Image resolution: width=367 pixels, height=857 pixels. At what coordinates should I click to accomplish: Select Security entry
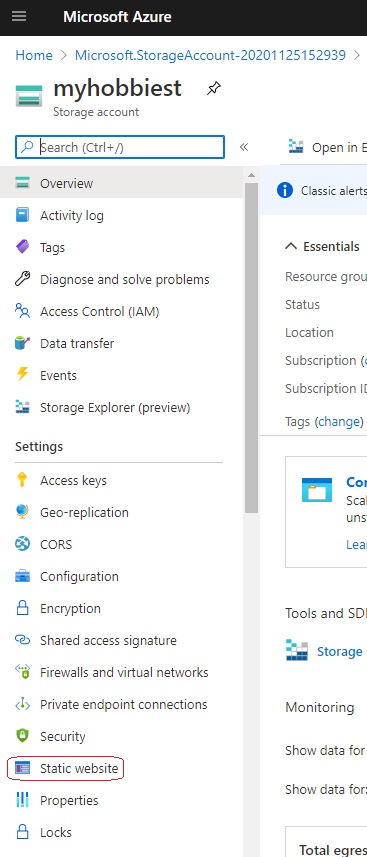point(63,737)
